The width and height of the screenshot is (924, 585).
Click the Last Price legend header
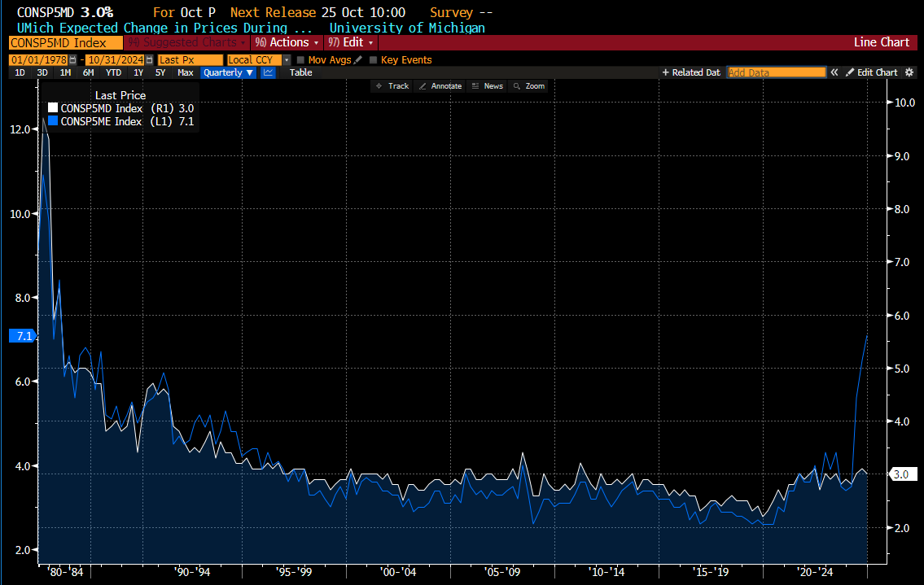click(120, 95)
